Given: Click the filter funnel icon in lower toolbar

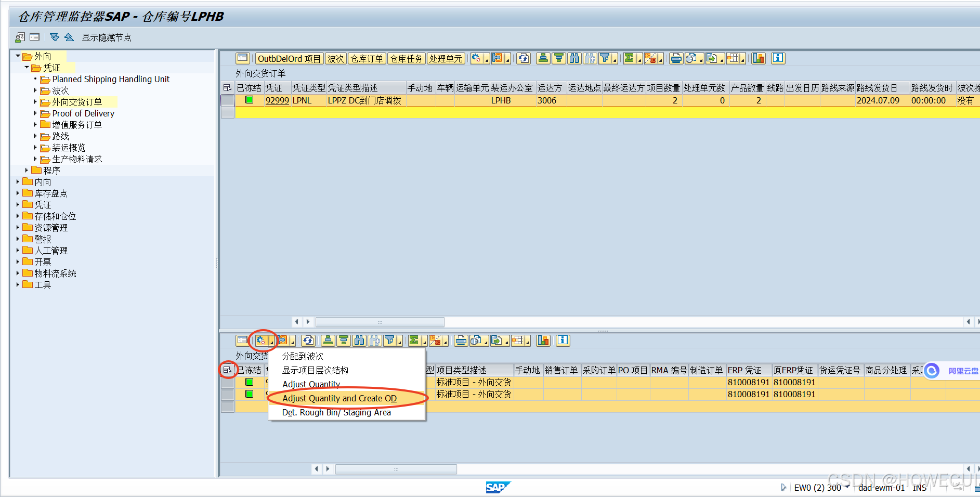Looking at the screenshot, I should coord(389,341).
